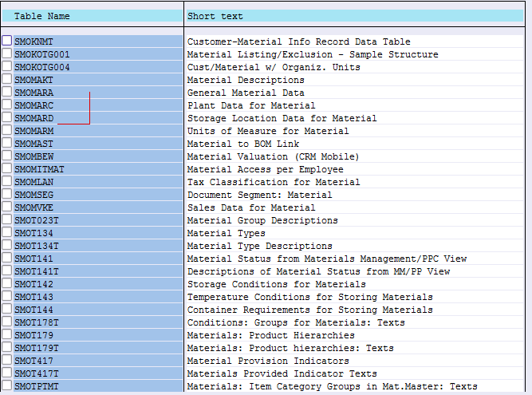The width and height of the screenshot is (532, 395).
Task: Check the SMOT417T checkbox
Action: 7,373
